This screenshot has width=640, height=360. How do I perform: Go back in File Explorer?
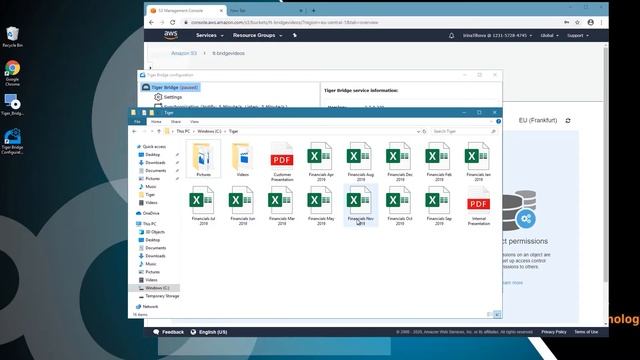click(x=134, y=131)
